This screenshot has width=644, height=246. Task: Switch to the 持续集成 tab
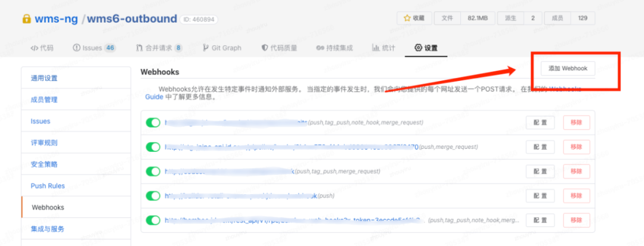coord(335,48)
